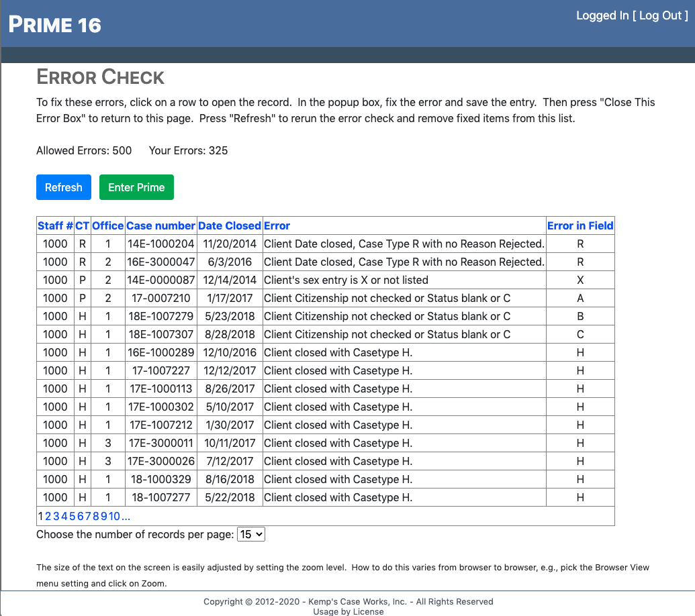Jump to page 10 of results
This screenshot has width=695, height=616.
click(x=114, y=516)
